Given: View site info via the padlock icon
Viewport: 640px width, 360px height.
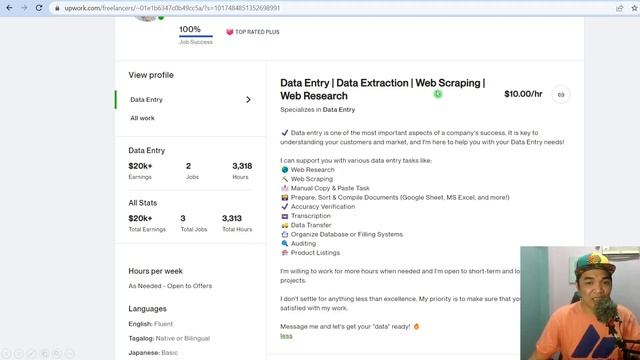Looking at the screenshot, I should point(57,8).
